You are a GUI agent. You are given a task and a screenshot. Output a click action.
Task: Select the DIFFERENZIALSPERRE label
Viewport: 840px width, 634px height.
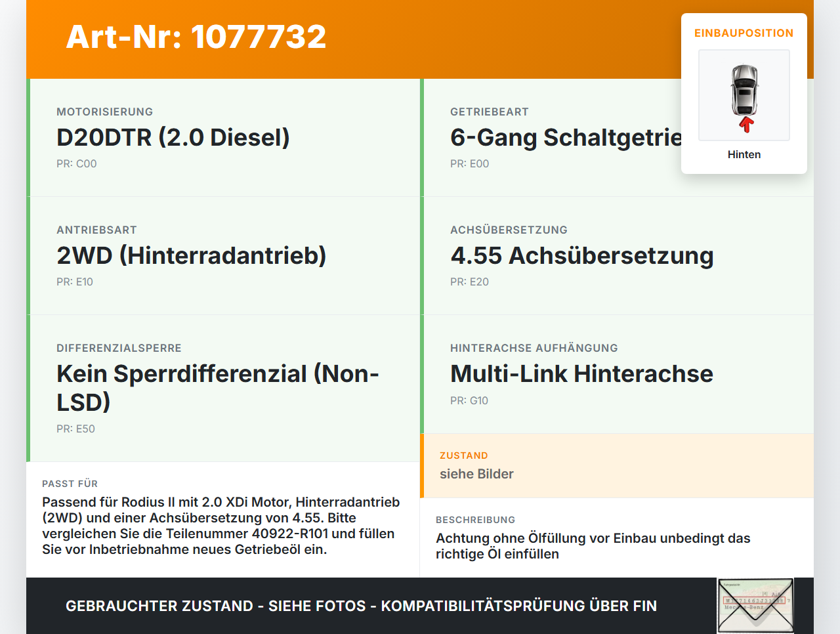(x=119, y=348)
